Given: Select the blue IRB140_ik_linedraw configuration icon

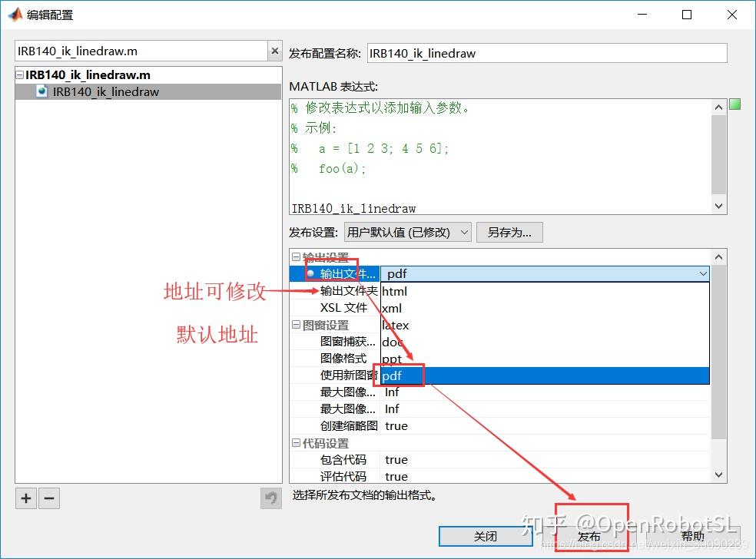Looking at the screenshot, I should 41,91.
